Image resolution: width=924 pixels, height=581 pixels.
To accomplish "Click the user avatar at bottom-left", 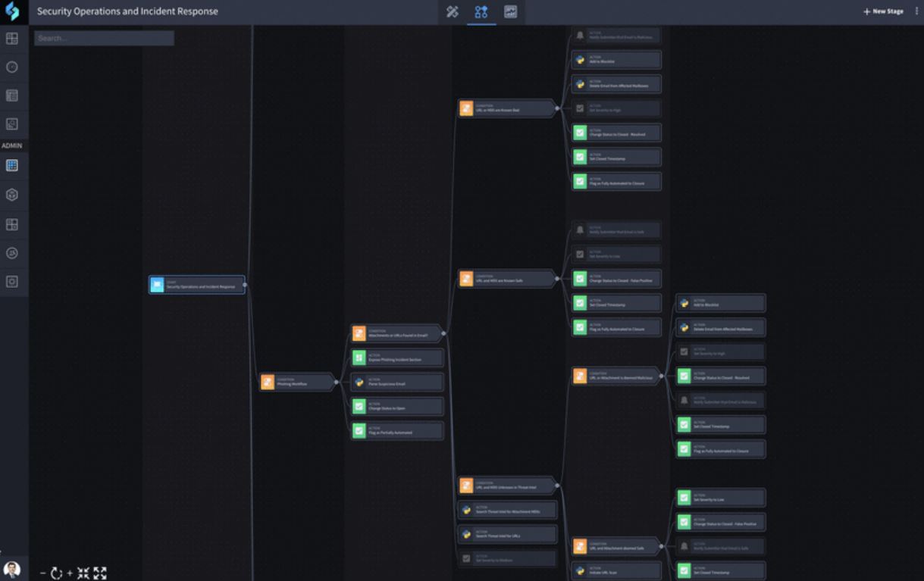I will [x=12, y=569].
